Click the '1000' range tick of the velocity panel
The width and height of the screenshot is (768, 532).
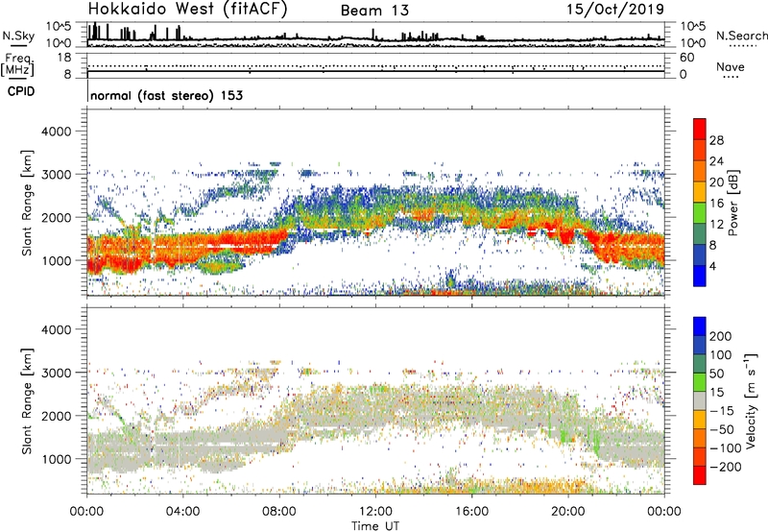tap(56, 459)
